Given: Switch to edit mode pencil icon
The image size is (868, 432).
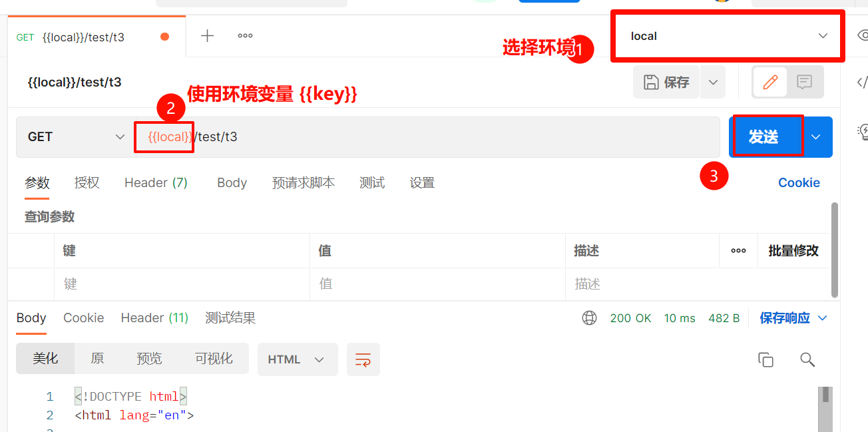Looking at the screenshot, I should [x=770, y=82].
